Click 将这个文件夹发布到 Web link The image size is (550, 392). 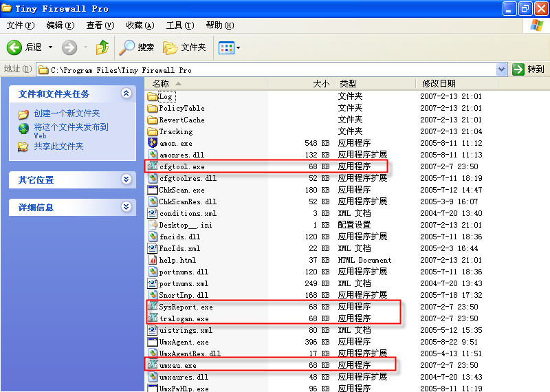click(71, 131)
